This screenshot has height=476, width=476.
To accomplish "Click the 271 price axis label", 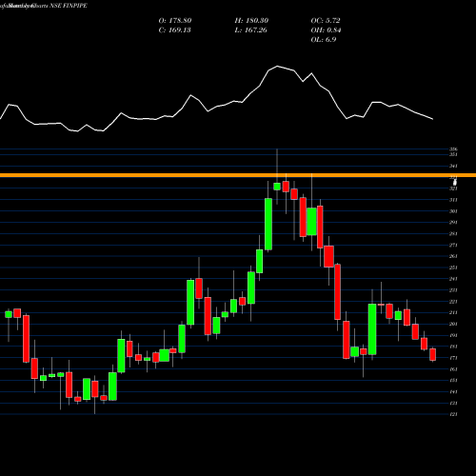I will tap(453, 245).
